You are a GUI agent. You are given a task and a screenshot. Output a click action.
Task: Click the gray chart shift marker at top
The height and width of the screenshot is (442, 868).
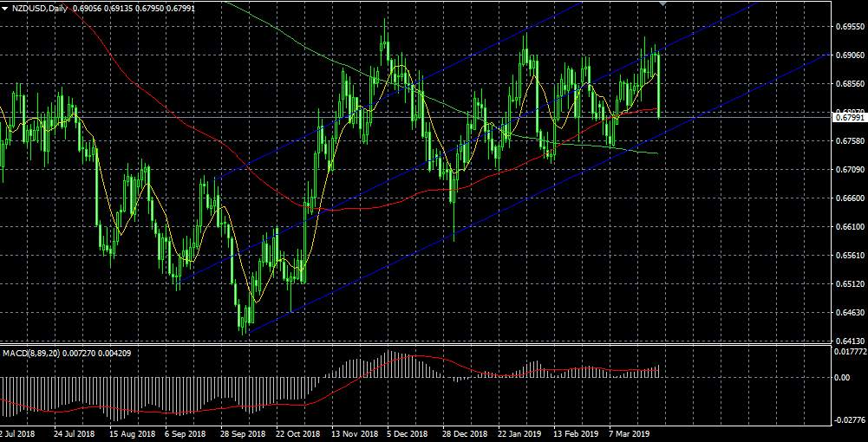[x=663, y=3]
